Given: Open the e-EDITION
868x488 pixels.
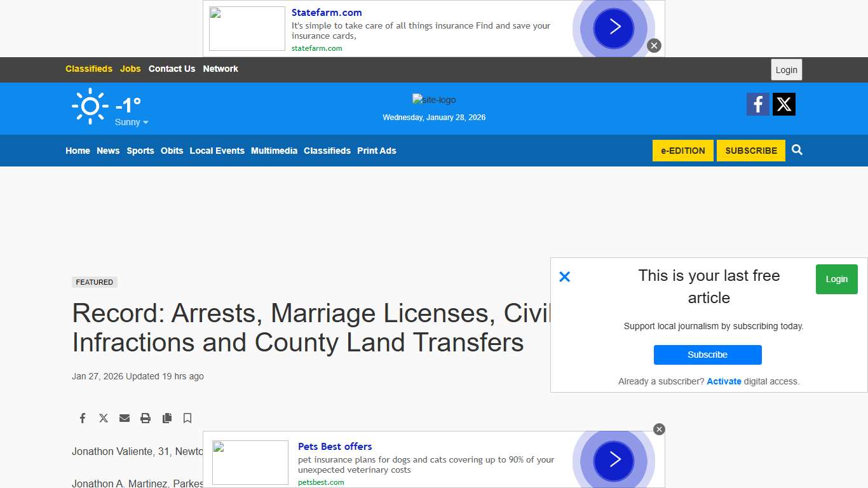Looking at the screenshot, I should click(682, 151).
